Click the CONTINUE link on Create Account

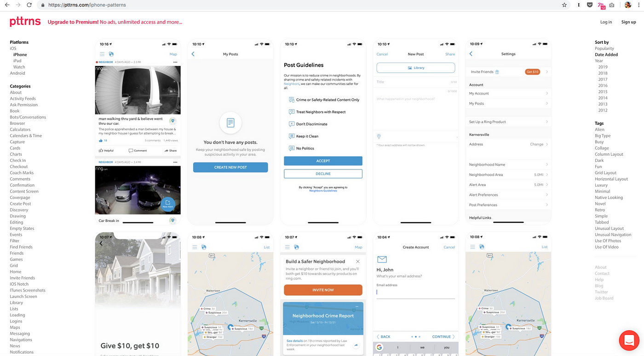pos(443,337)
